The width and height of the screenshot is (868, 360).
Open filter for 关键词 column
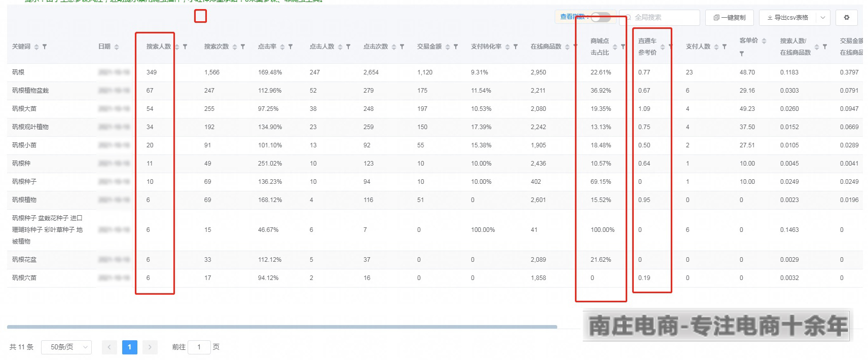click(x=45, y=47)
